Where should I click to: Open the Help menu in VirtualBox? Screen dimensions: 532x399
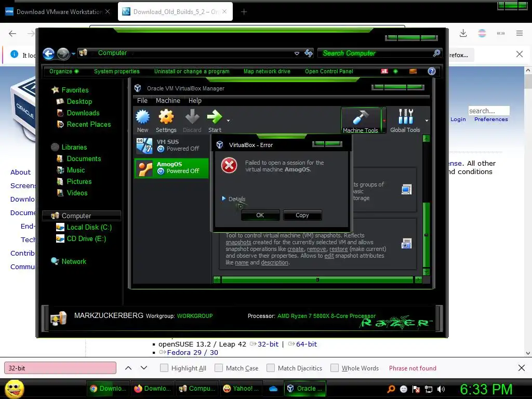point(195,101)
